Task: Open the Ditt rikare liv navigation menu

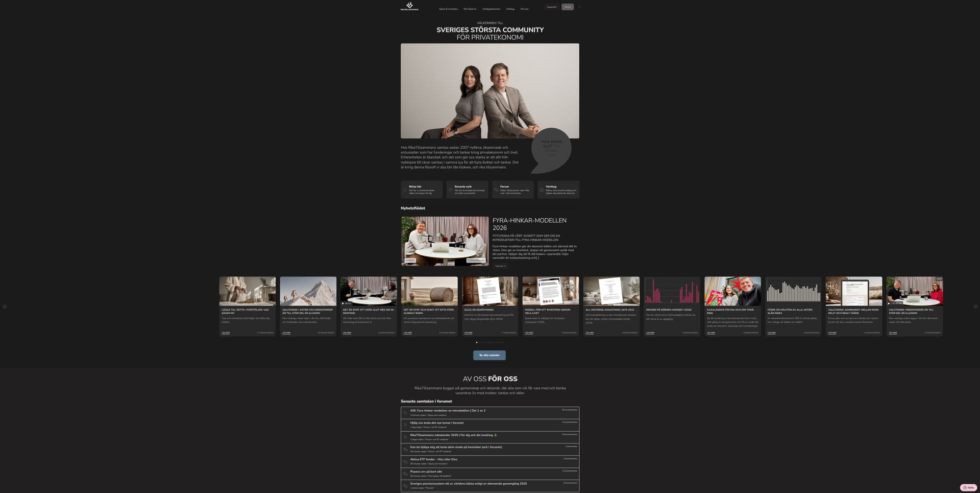Action: pos(470,9)
